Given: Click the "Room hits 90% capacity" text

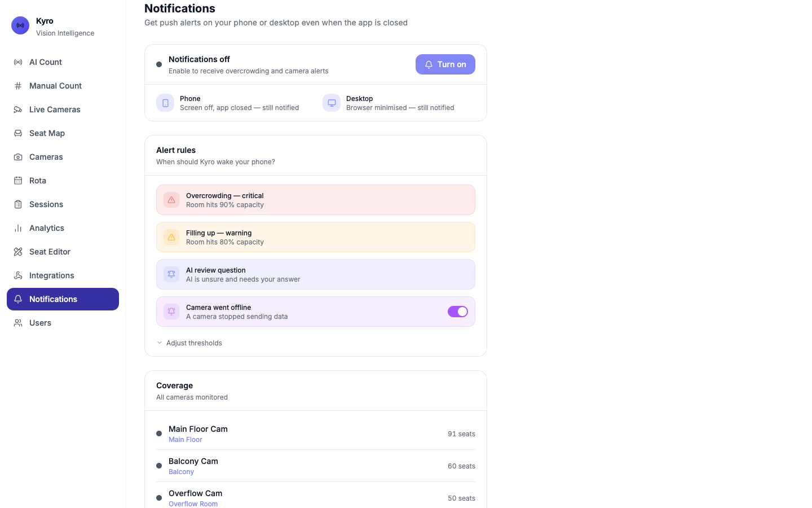Looking at the screenshot, I should point(225,205).
